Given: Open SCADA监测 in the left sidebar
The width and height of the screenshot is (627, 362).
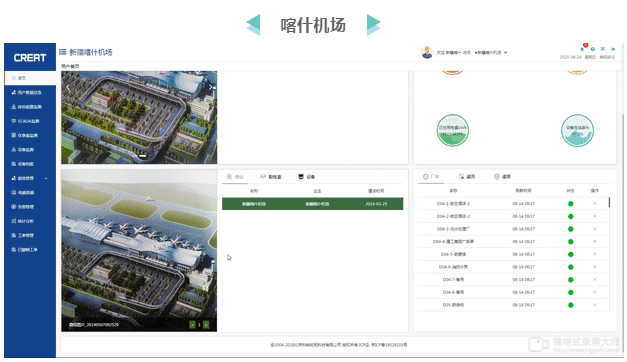Looking at the screenshot, I should 25,121.
